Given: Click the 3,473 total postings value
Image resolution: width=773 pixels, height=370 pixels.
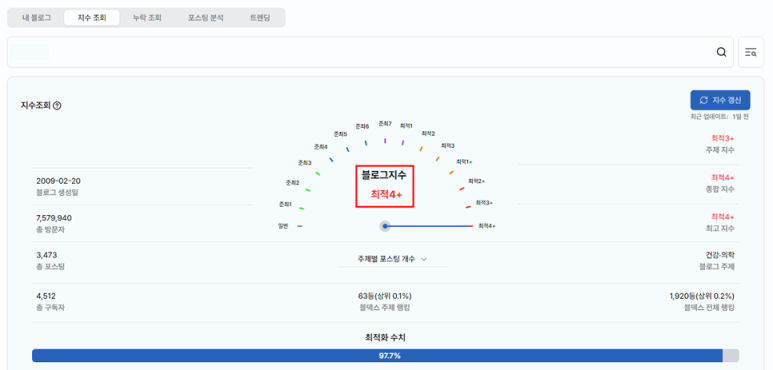Looking at the screenshot, I should coord(46,255).
